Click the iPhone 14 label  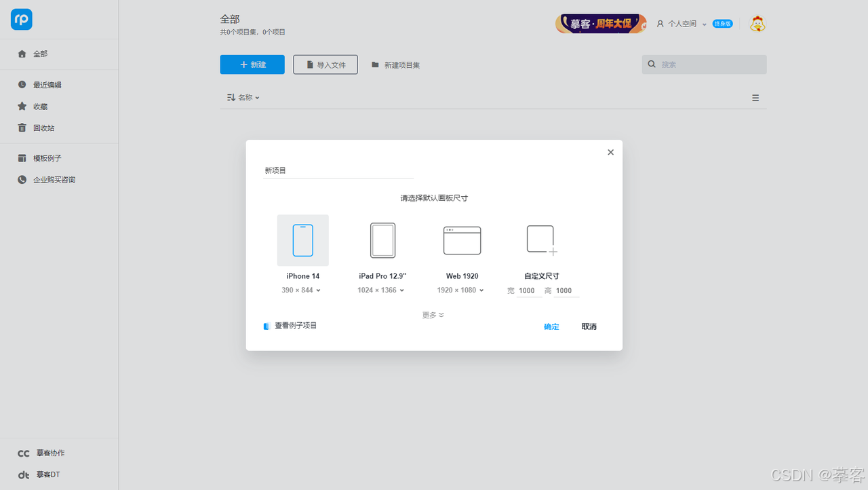click(x=303, y=276)
